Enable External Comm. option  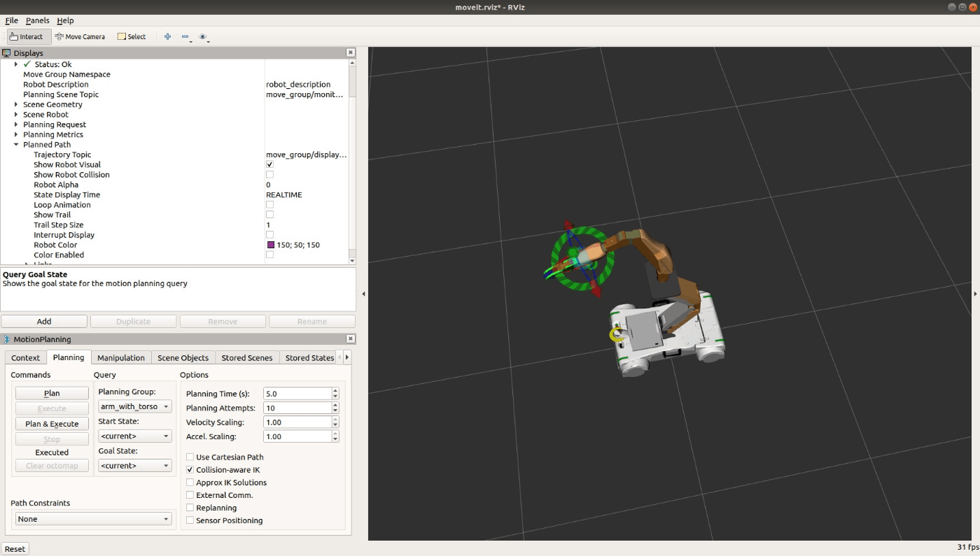190,495
